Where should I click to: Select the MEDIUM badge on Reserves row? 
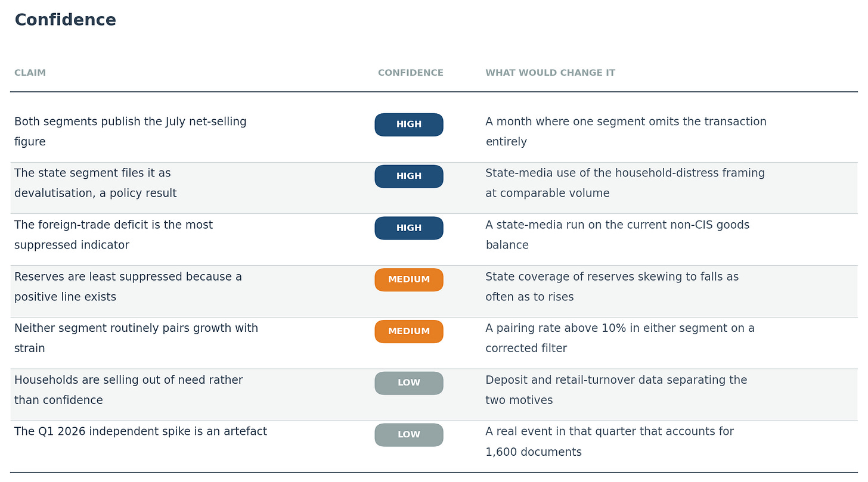(409, 280)
